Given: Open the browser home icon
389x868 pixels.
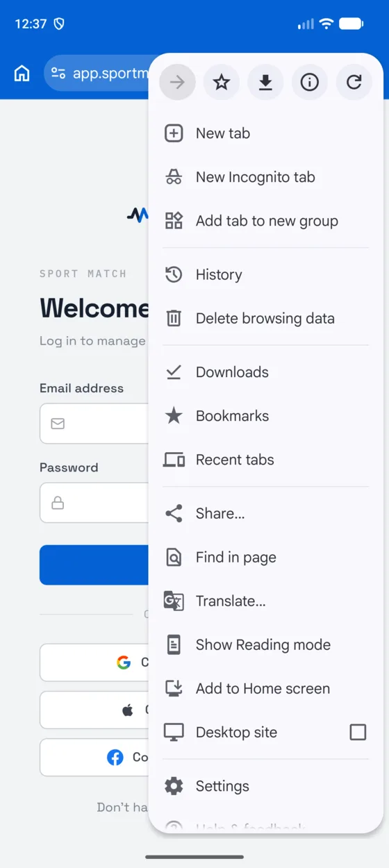Looking at the screenshot, I should pos(22,73).
